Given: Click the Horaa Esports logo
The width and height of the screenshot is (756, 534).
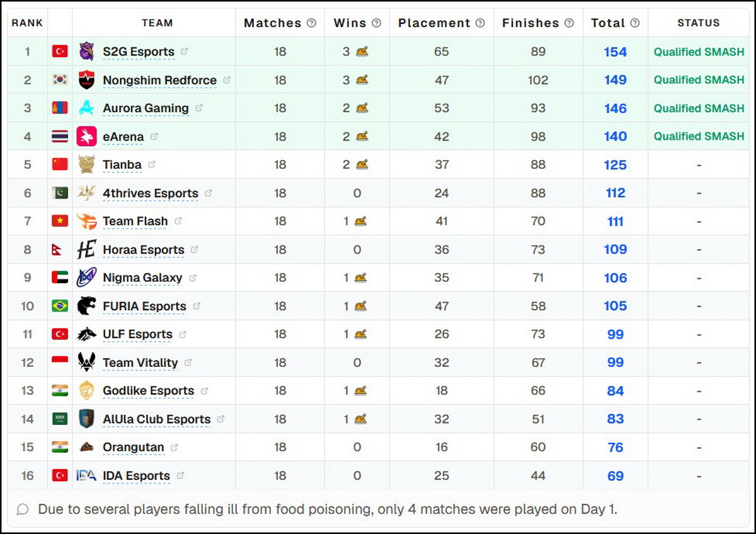Looking at the screenshot, I should 86,250.
